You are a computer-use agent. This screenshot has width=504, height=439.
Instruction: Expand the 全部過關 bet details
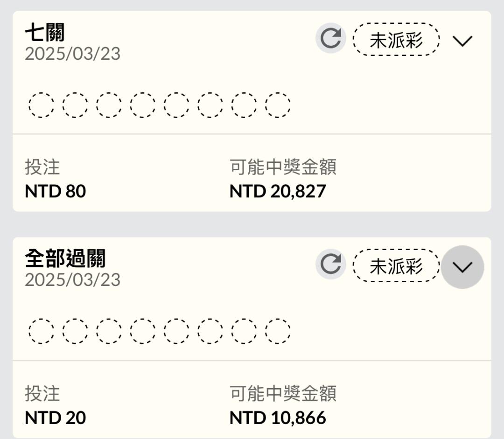tap(462, 267)
